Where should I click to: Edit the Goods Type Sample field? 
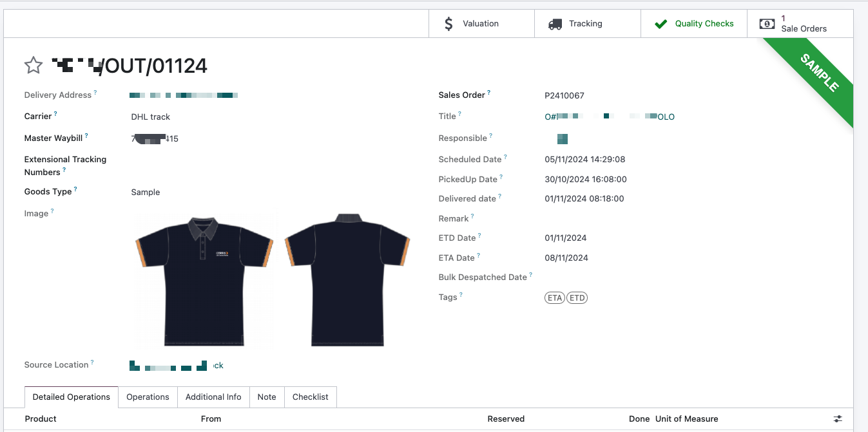coord(271,193)
